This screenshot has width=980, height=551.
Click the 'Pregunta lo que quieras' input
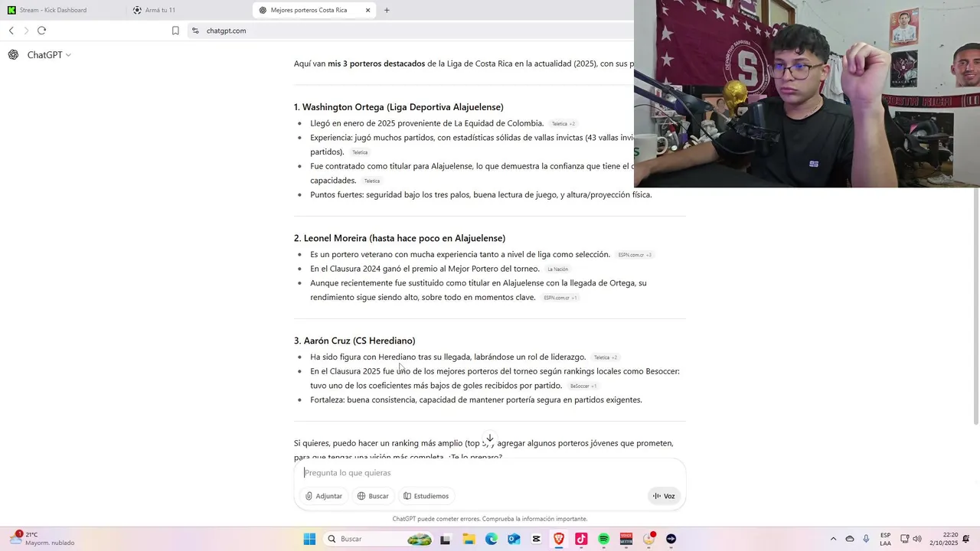(x=490, y=472)
